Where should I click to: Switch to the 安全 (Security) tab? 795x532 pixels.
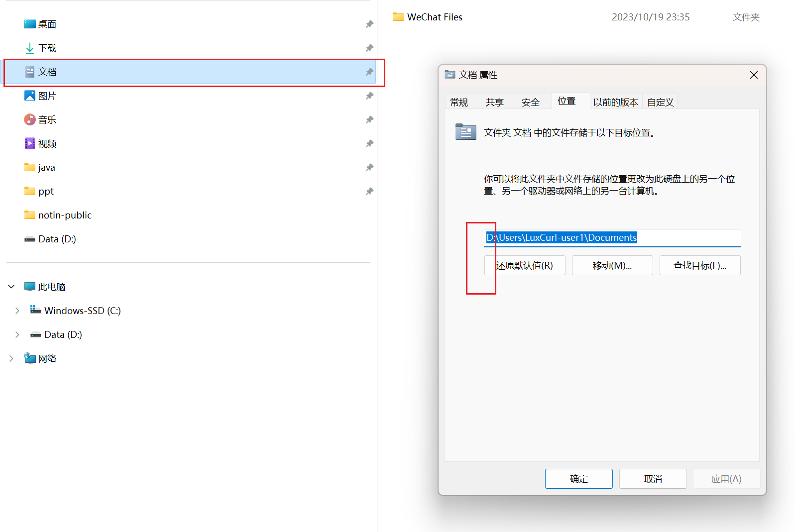[531, 102]
